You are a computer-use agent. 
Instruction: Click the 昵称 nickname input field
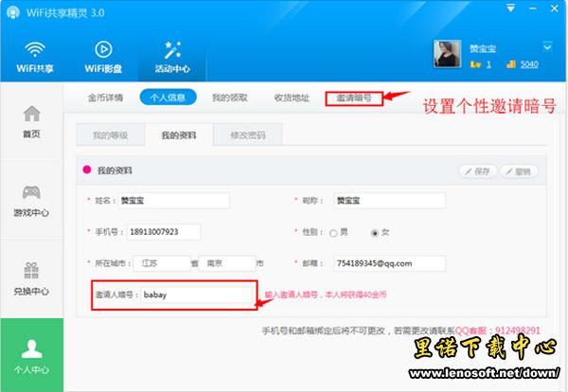389,201
